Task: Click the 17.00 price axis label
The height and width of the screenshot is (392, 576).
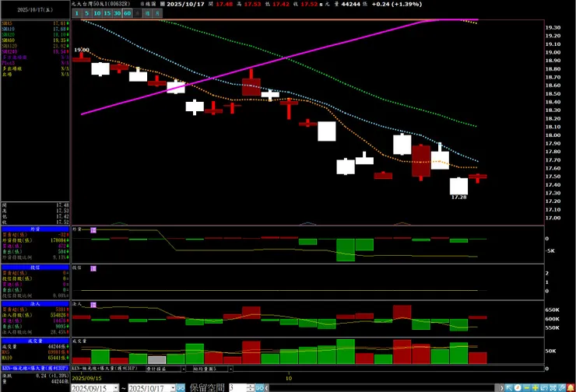Action: (553, 218)
